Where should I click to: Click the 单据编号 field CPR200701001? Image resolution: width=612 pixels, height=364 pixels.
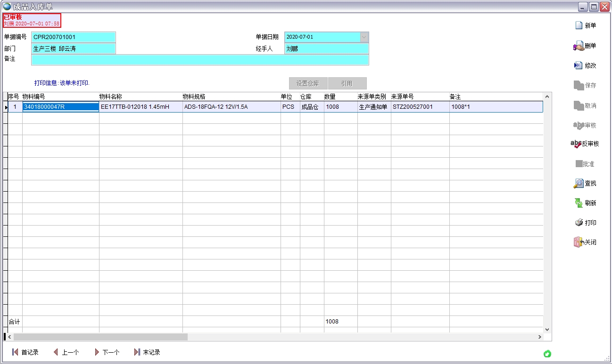(x=73, y=37)
